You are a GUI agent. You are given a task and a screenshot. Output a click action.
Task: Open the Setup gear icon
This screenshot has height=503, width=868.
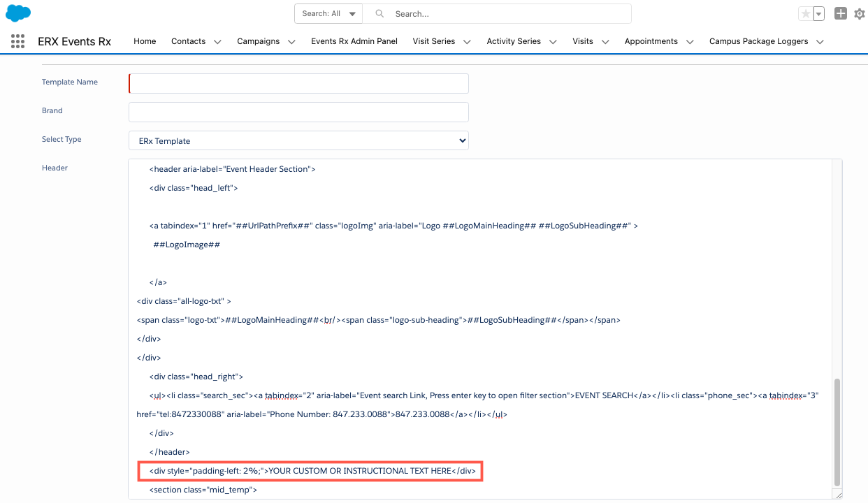pos(860,14)
